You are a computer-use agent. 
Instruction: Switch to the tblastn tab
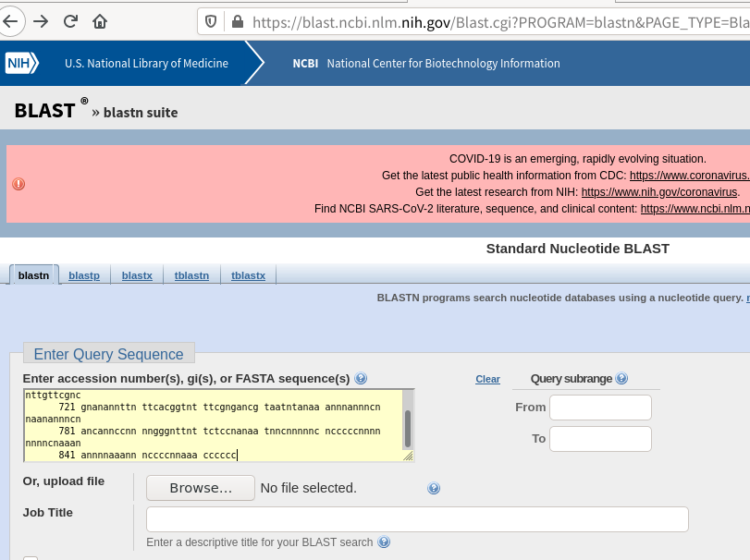tap(191, 275)
